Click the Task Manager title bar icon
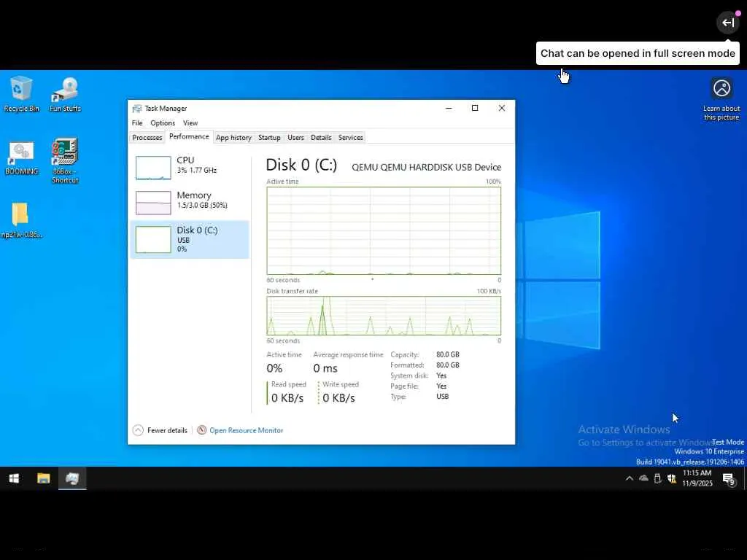 pos(136,109)
